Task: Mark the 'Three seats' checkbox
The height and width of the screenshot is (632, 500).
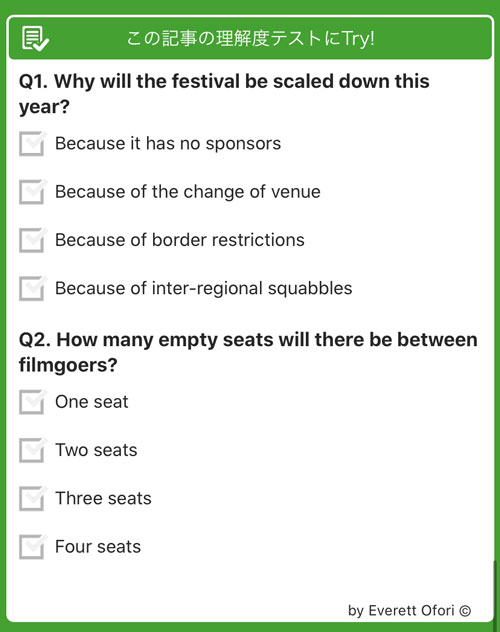Action: point(32,499)
